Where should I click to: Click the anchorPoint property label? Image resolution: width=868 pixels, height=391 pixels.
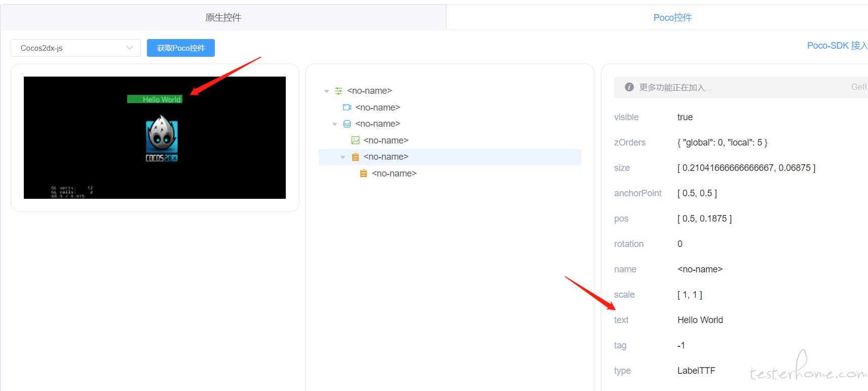click(638, 193)
